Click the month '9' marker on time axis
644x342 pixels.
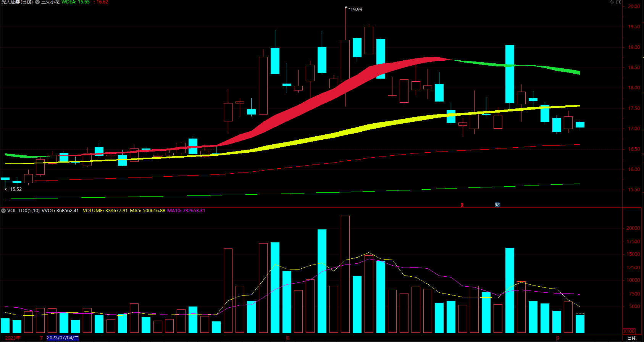(x=558, y=338)
